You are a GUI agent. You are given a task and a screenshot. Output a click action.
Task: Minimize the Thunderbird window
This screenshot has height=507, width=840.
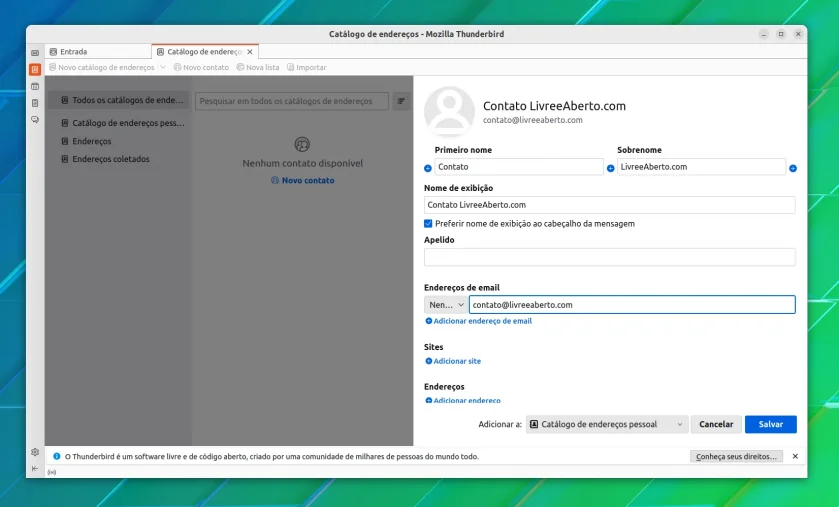[764, 34]
